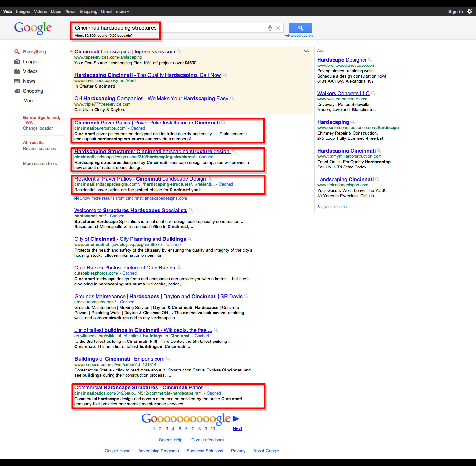Screen dimensions: 476x466
Task: Preview OH Hardscaping Companies ad magnifier
Action: [x=232, y=98]
